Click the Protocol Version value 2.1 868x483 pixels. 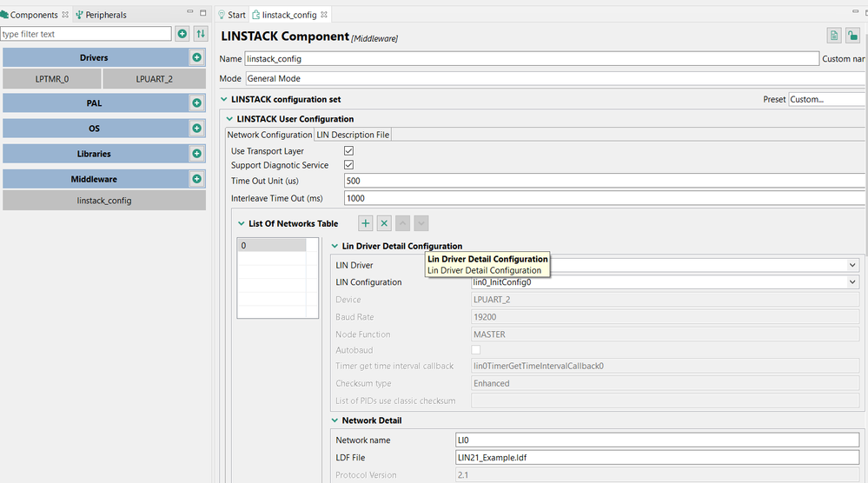657,474
